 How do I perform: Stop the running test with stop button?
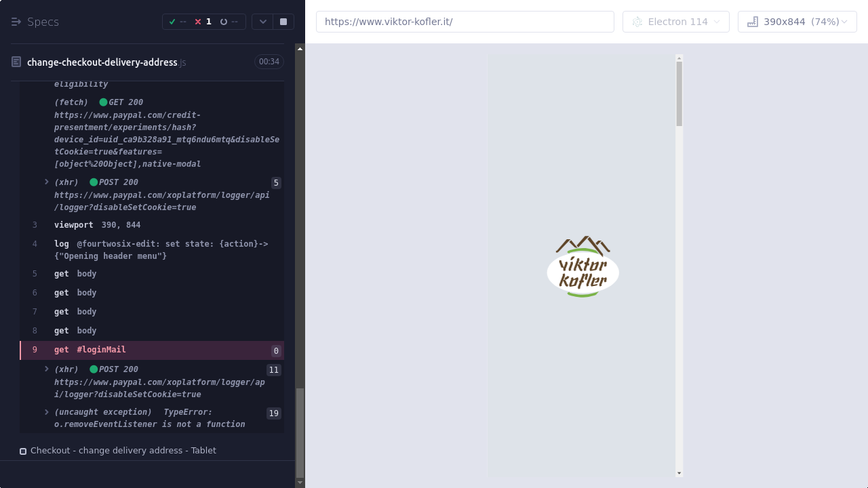pos(283,22)
